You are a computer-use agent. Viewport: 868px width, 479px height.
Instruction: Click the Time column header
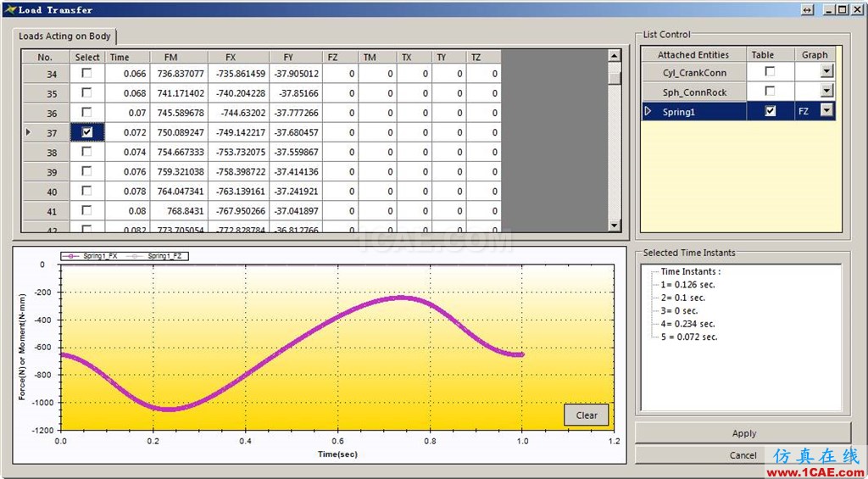tap(127, 57)
